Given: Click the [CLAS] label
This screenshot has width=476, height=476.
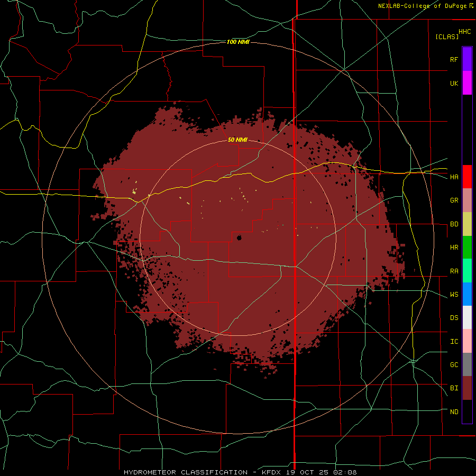Looking at the screenshot, I should pos(447,36).
